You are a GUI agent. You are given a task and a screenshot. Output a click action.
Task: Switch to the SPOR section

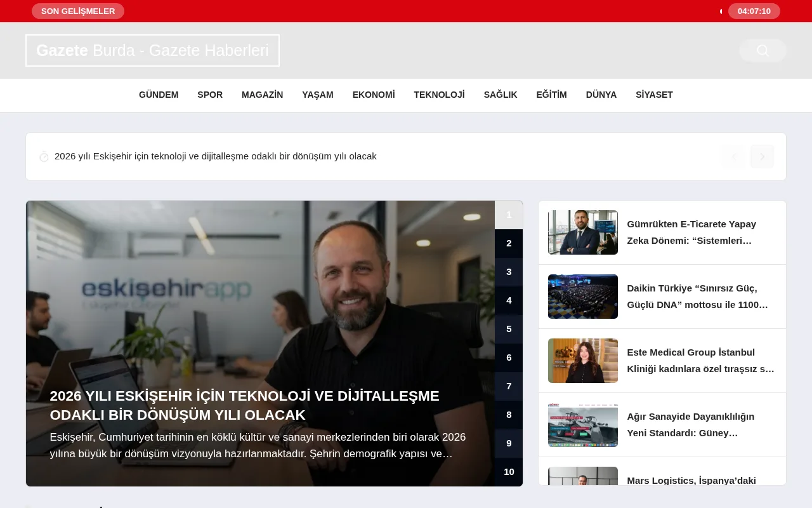(209, 95)
